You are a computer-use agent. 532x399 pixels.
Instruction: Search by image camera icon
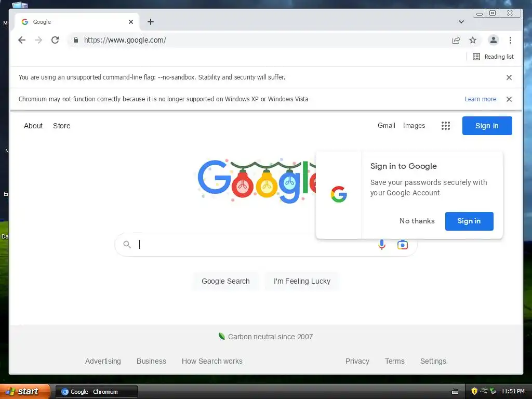403,245
